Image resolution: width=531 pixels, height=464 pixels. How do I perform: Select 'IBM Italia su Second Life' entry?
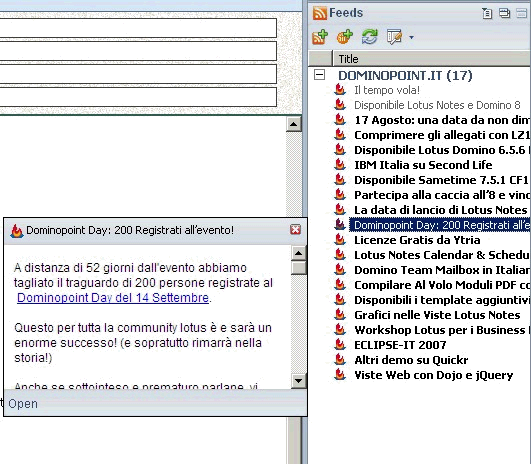pyautogui.click(x=423, y=165)
